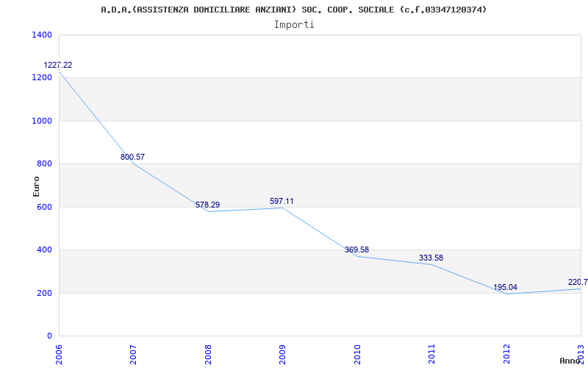588x368 pixels.
Task: Click the y-axis value 1400
Action: [x=43, y=35]
